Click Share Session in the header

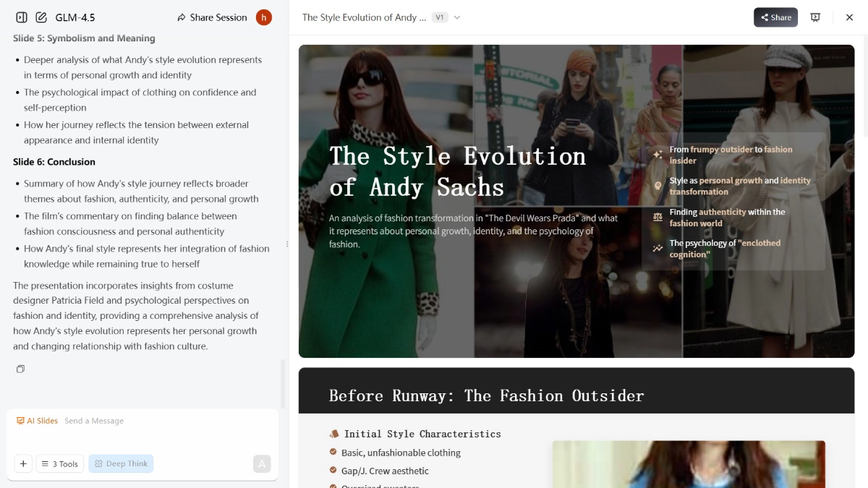click(212, 17)
